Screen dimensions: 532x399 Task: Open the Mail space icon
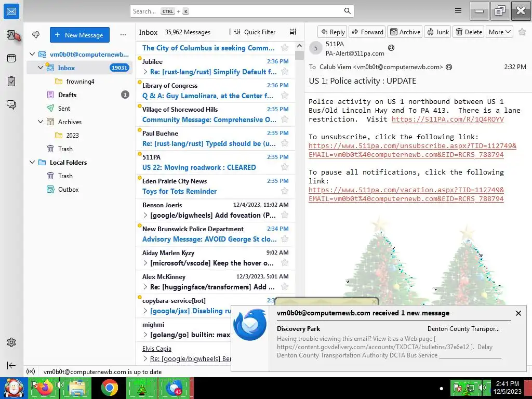pos(11,11)
